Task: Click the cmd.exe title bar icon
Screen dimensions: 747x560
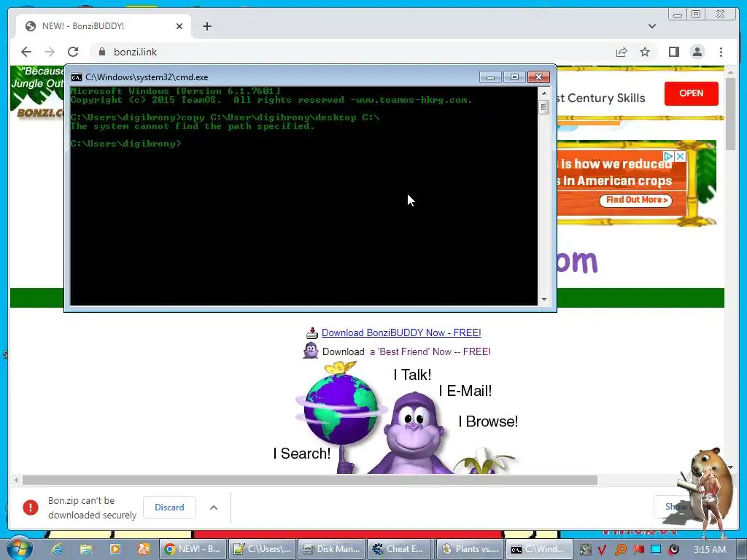Action: click(76, 77)
